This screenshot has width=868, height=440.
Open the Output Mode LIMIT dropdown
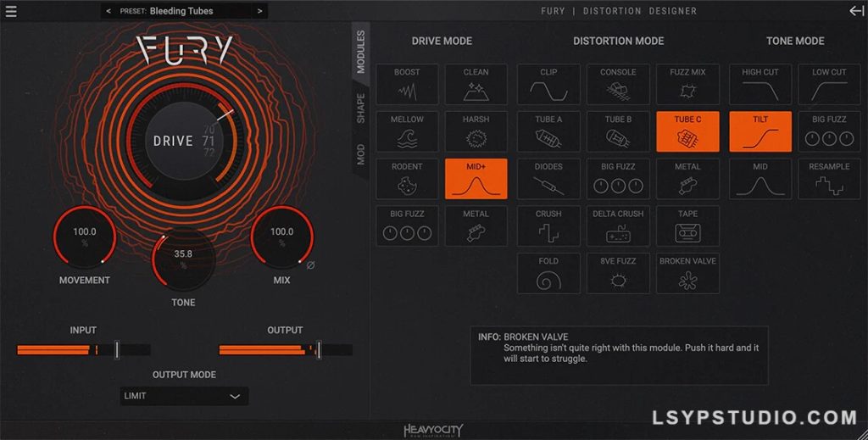(x=184, y=396)
